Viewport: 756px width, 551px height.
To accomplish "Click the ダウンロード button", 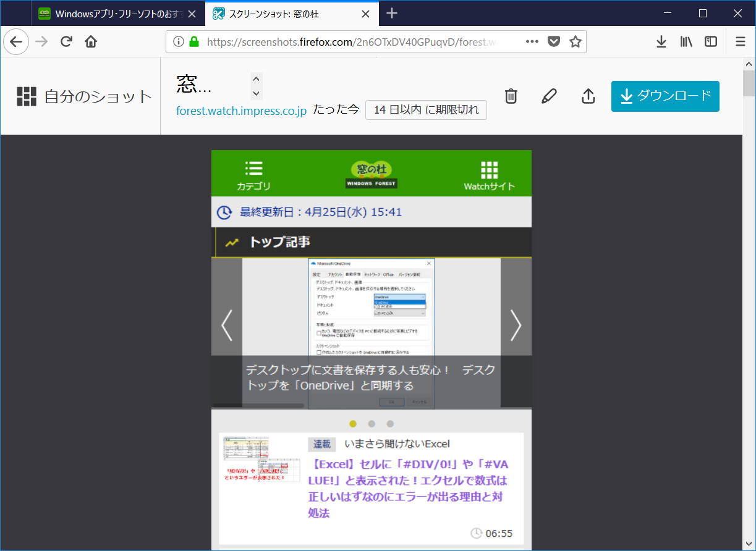I will (x=665, y=96).
